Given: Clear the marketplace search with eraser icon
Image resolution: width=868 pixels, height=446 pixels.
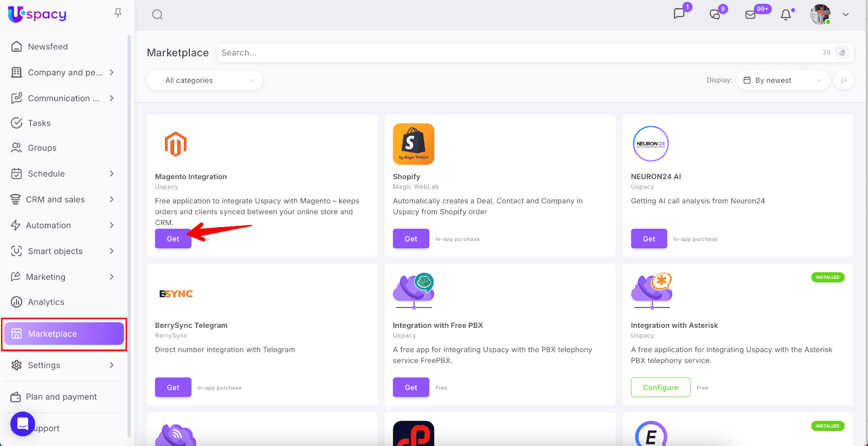Looking at the screenshot, I should (x=843, y=53).
